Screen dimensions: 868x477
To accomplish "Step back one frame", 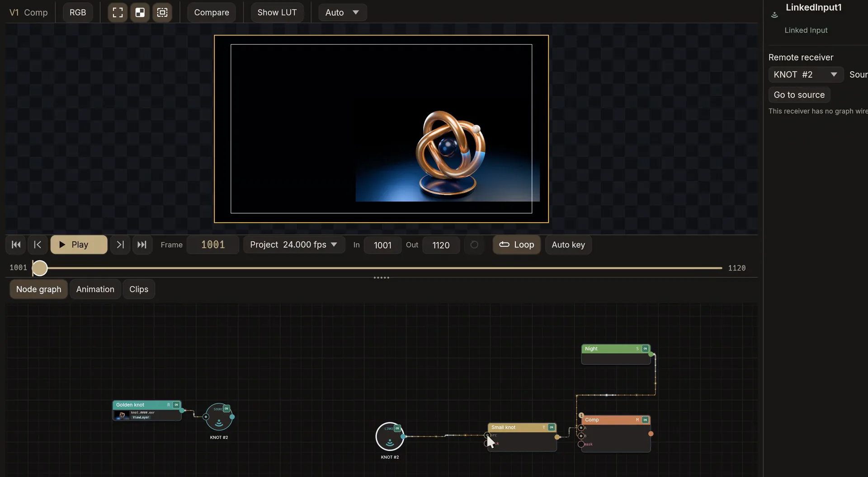I will (x=38, y=244).
